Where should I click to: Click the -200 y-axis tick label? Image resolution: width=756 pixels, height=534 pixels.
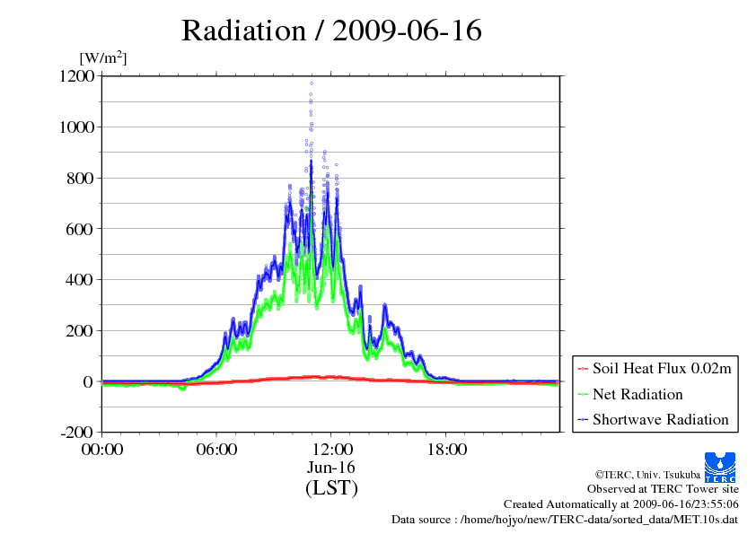[x=77, y=432]
